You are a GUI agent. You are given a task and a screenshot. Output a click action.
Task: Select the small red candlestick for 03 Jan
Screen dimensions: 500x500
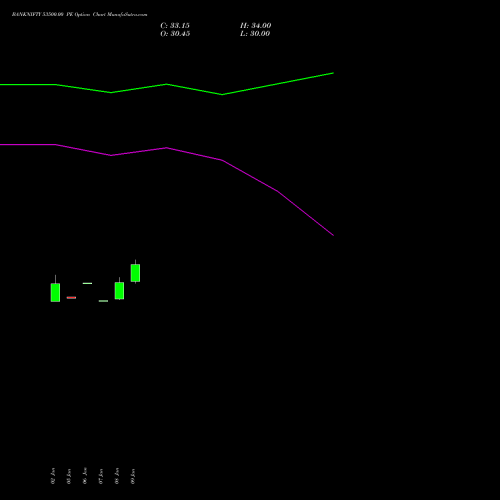pyautogui.click(x=71, y=298)
